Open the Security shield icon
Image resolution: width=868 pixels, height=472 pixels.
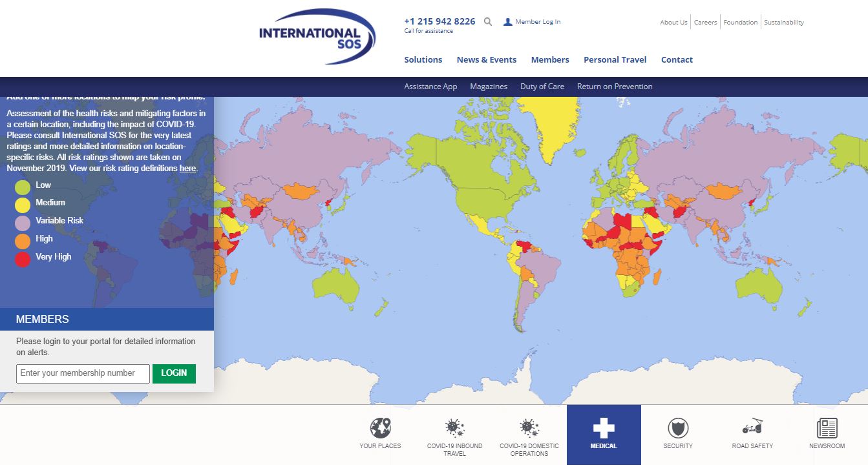pos(678,428)
